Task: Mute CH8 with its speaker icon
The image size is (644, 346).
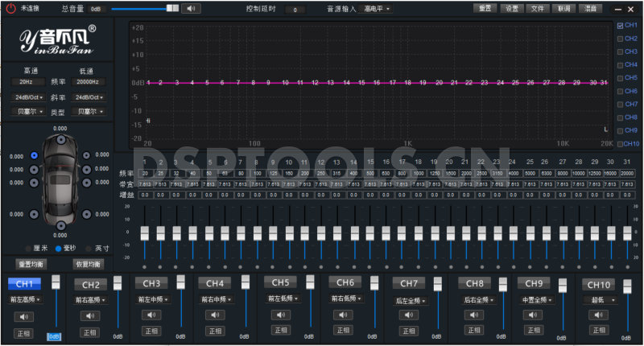Action: (x=474, y=315)
